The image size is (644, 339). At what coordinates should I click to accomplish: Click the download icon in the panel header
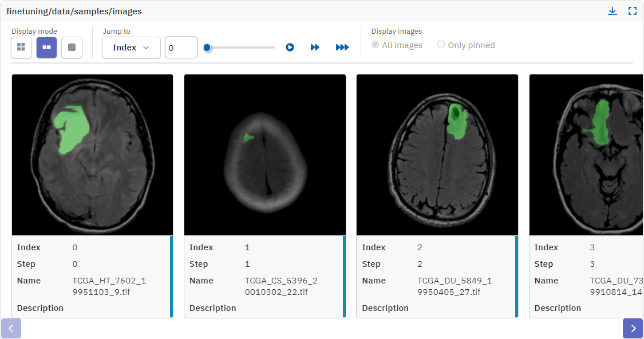pos(613,10)
